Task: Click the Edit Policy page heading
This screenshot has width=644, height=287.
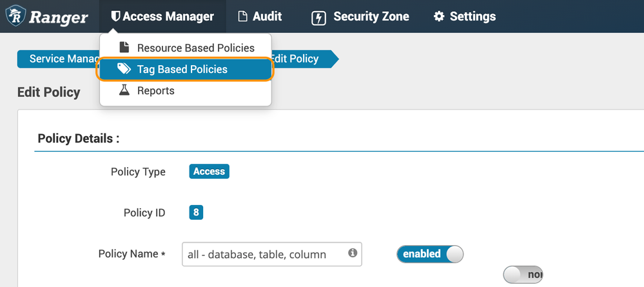Action: pos(48,92)
